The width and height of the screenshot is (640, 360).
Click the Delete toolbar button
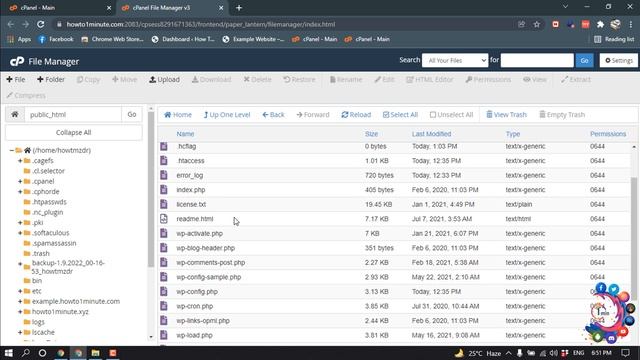tap(257, 80)
